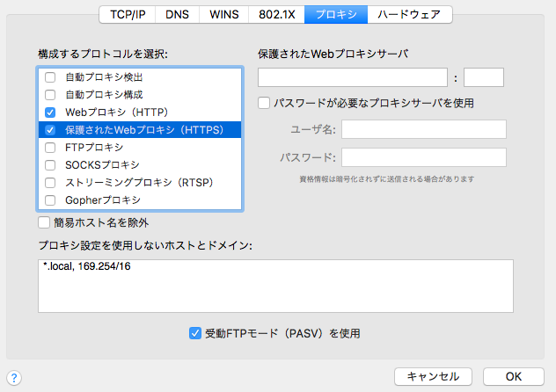Enable the 自動プロキシ検出 checkbox
The width and height of the screenshot is (556, 392).
(x=50, y=77)
